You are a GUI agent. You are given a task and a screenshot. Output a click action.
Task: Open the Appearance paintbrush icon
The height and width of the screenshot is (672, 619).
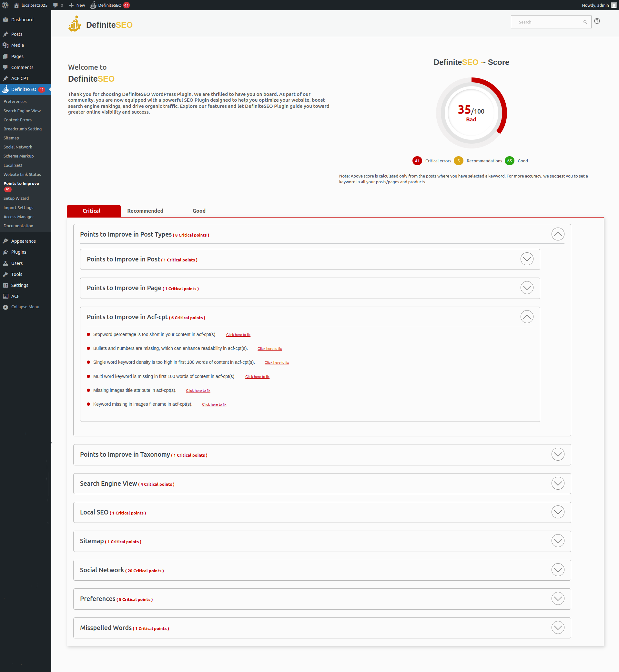click(x=6, y=240)
